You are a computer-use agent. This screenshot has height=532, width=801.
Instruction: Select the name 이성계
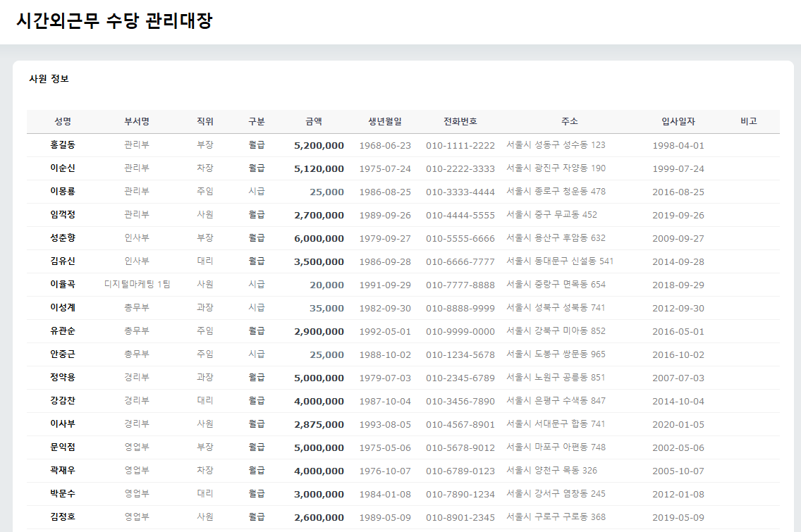coord(63,307)
